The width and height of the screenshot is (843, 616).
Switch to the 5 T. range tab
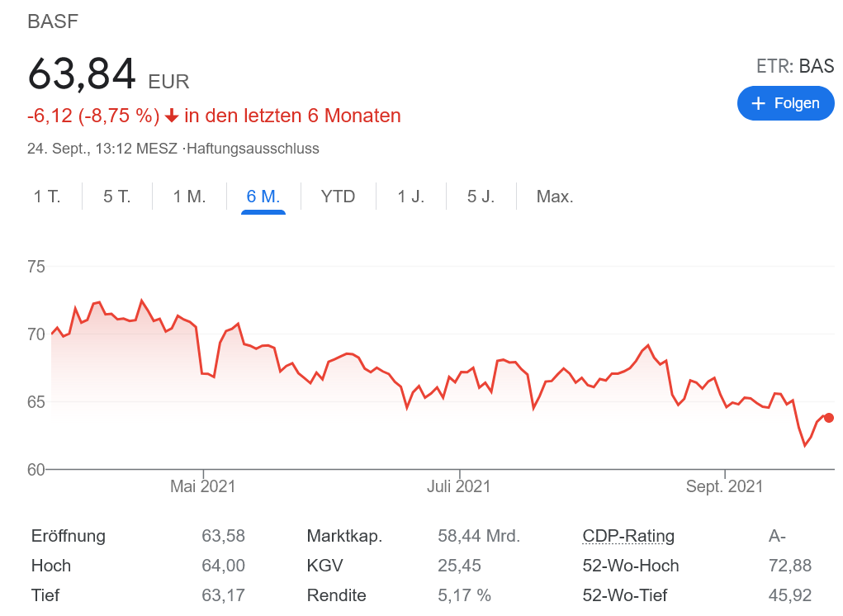point(117,197)
